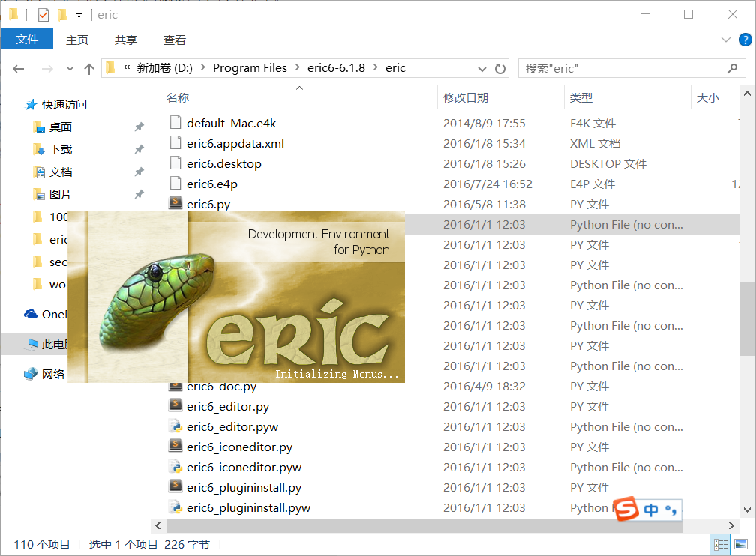Image resolution: width=756 pixels, height=556 pixels.
Task: Click the scroll down arrow of file list
Action: 747,510
